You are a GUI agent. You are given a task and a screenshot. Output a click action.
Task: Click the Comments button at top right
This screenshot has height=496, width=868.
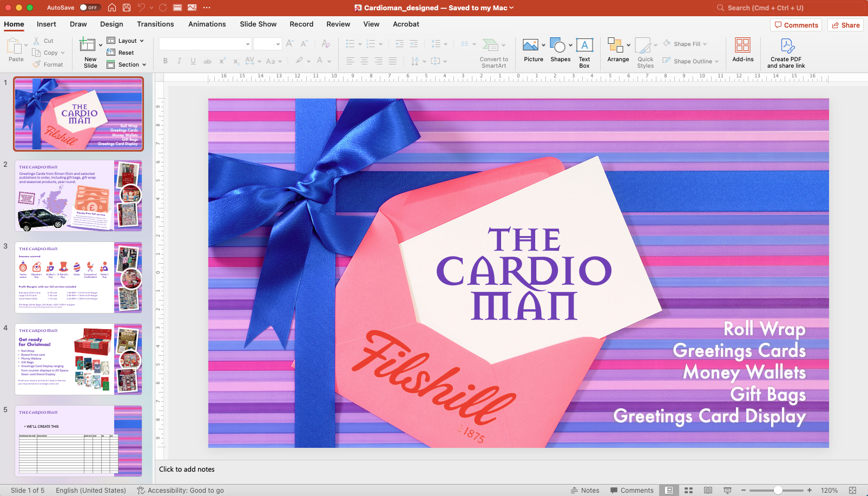[x=796, y=25]
